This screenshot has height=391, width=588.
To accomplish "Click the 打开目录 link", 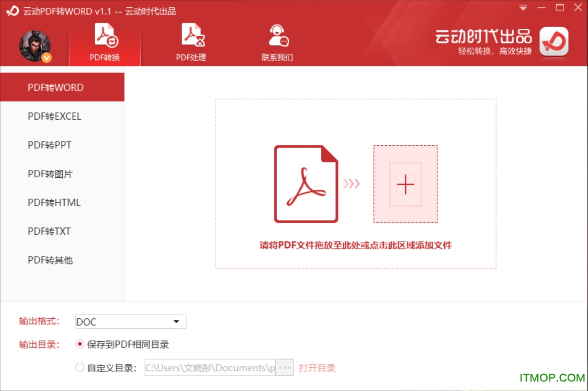I will coord(317,367).
